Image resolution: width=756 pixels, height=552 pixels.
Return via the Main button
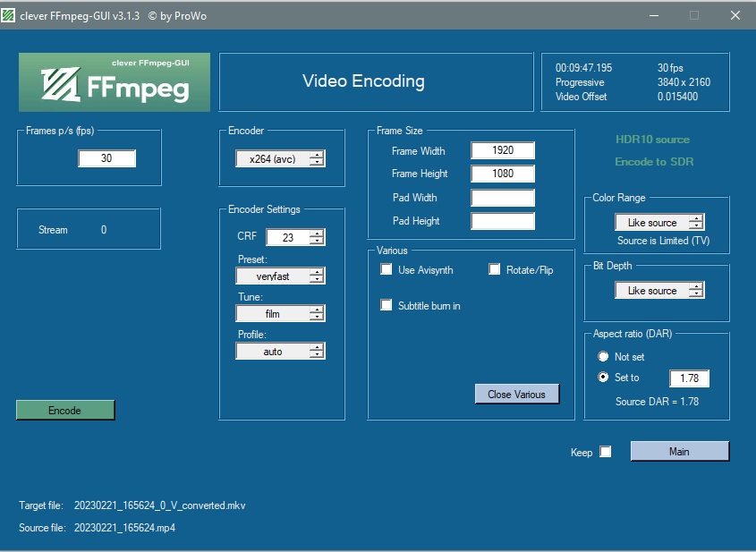(x=679, y=451)
